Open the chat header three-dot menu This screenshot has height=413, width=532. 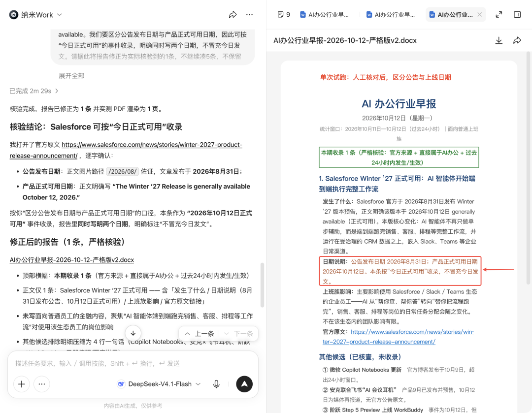click(x=249, y=15)
